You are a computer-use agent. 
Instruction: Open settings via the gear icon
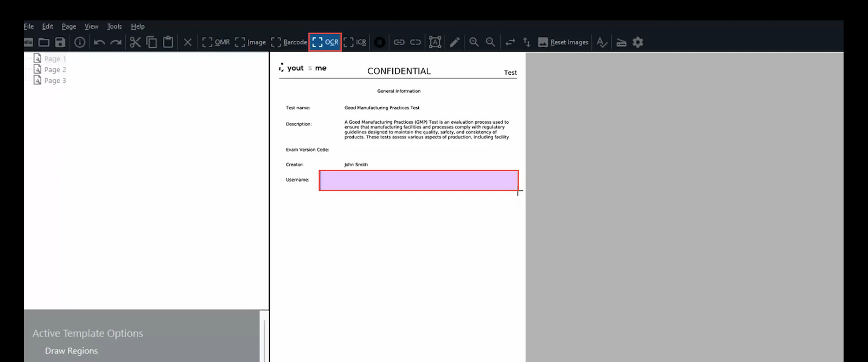pos(638,42)
